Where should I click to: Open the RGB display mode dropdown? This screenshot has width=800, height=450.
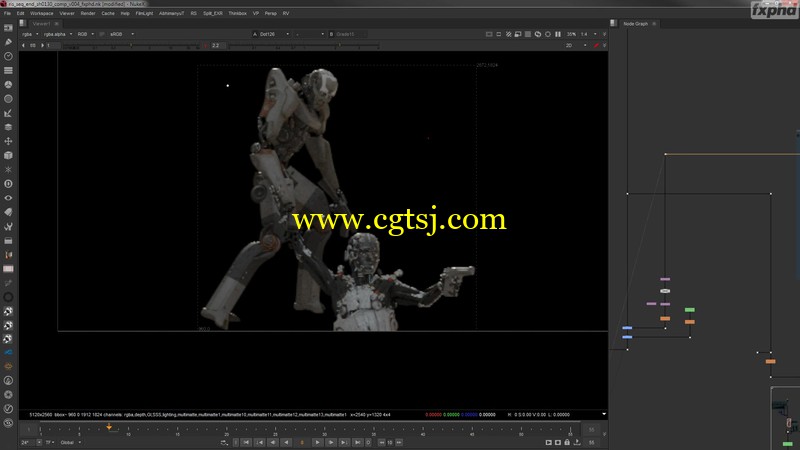tap(85, 34)
